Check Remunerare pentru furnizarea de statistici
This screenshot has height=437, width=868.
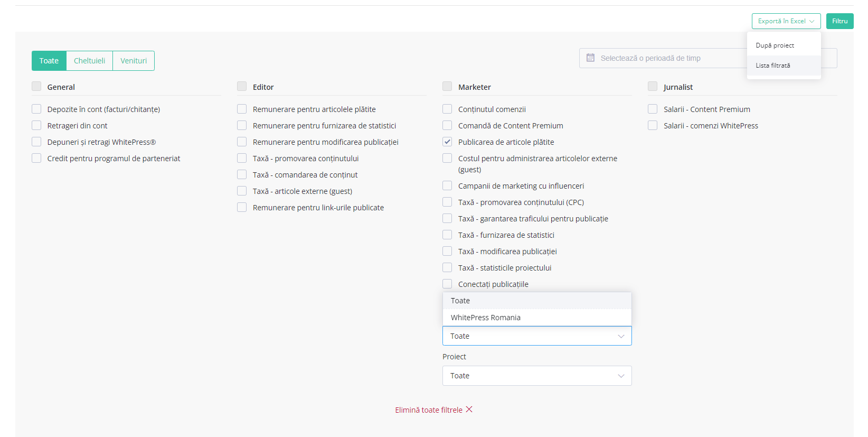point(242,125)
